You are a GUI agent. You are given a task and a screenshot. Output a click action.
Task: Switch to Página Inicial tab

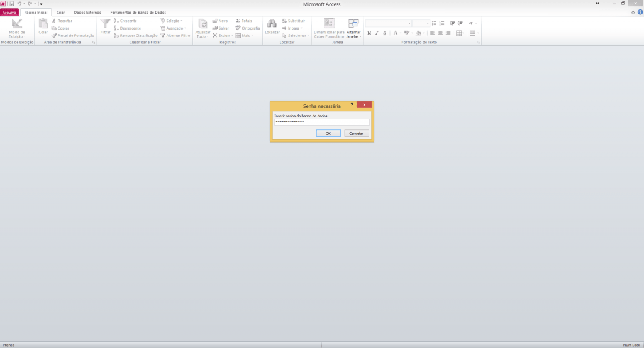point(36,13)
